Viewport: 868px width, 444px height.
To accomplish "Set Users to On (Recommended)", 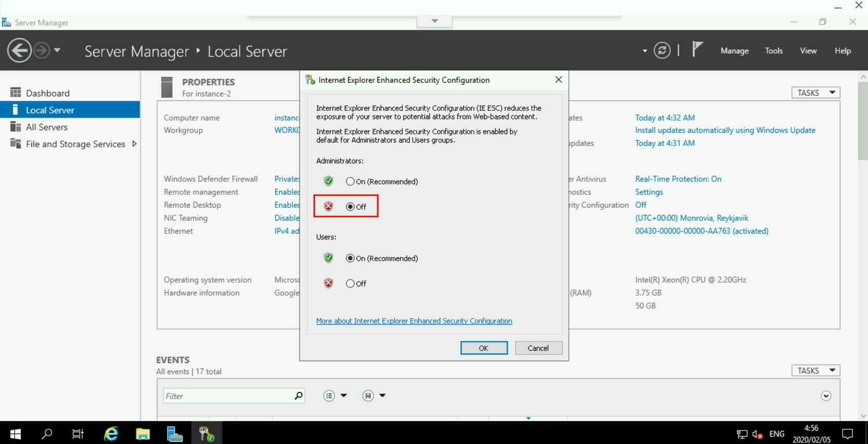I will click(x=381, y=258).
